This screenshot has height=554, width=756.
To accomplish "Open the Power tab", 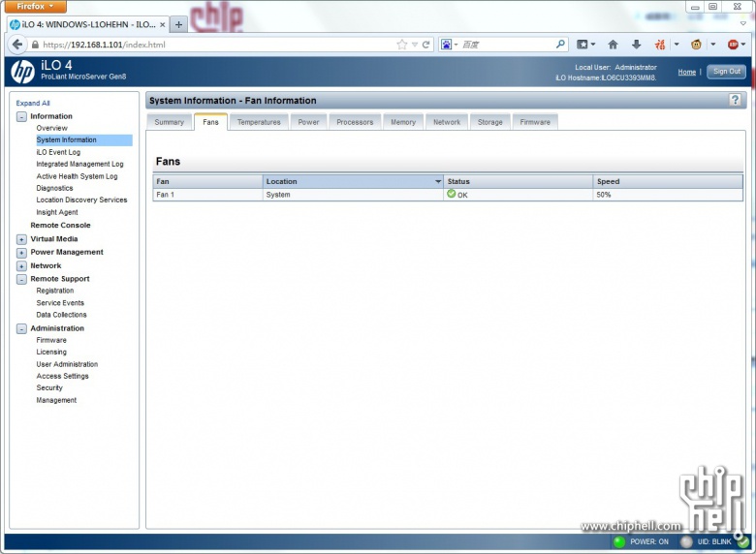I will [308, 122].
